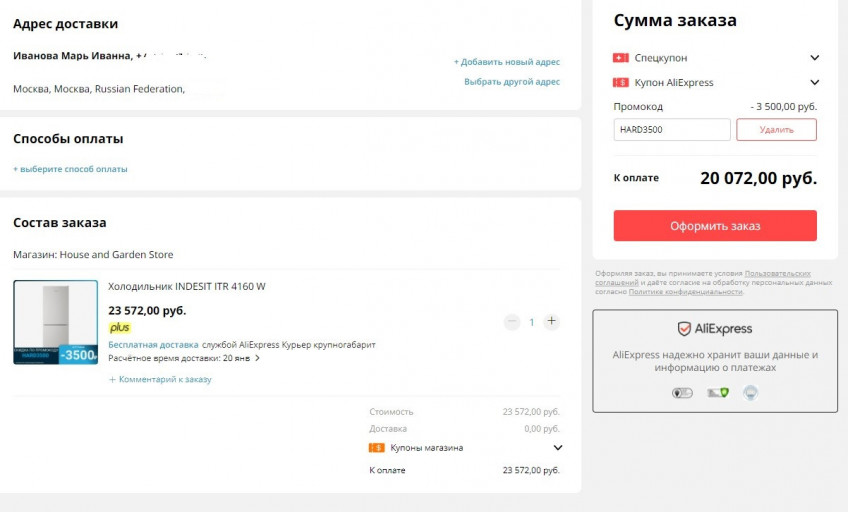
Task: Click the yellow plus badge under price
Action: pyautogui.click(x=120, y=328)
